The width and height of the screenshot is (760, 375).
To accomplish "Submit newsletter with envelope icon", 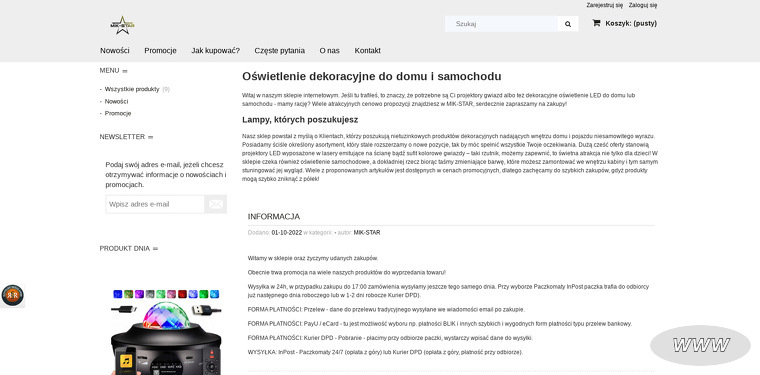I will (x=216, y=204).
